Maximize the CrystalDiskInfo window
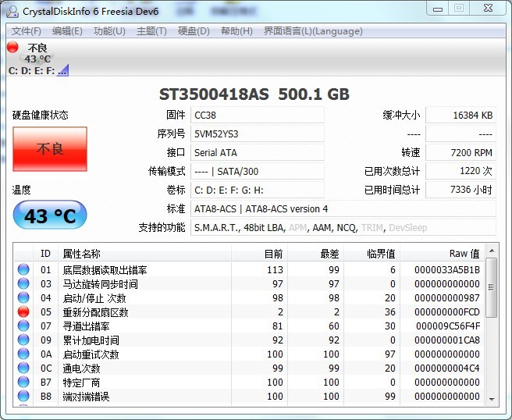 [x=459, y=8]
